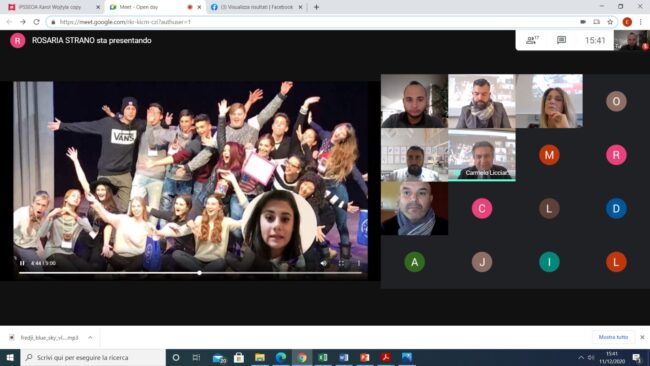The width and height of the screenshot is (650, 366).
Task: Click the pink participant avatar C
Action: [x=482, y=208]
